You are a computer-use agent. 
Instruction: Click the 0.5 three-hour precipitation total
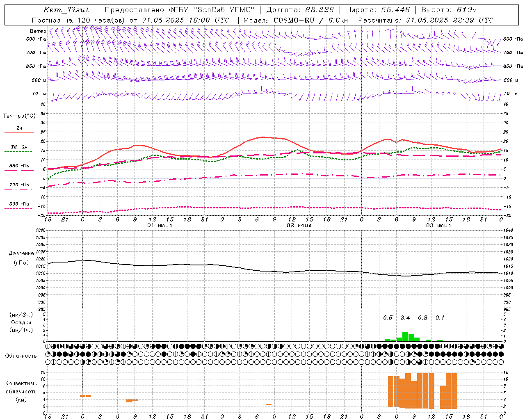[388, 318]
